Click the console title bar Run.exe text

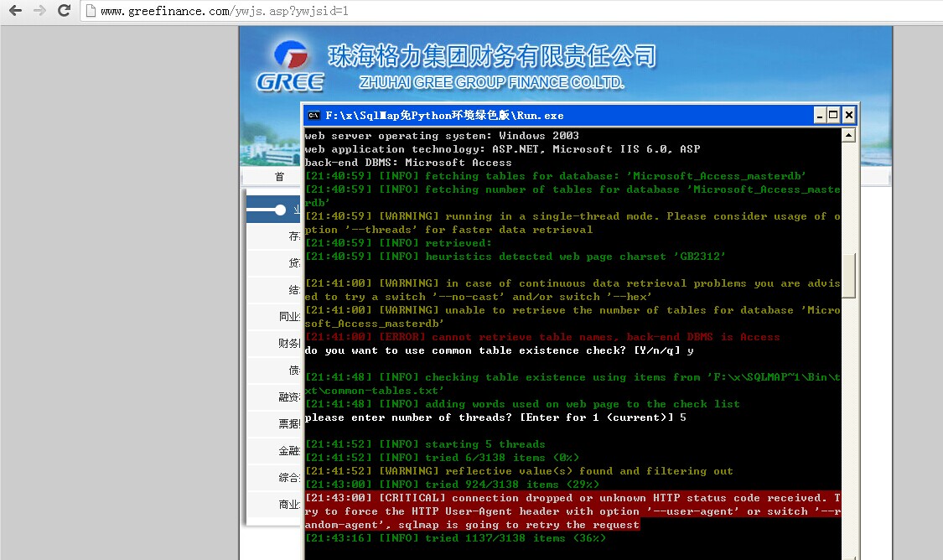444,115
